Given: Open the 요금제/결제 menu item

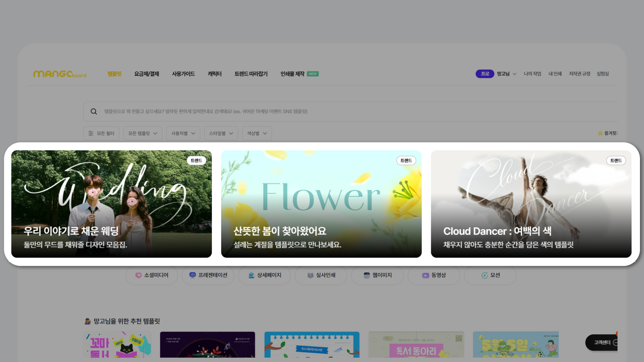Looking at the screenshot, I should click(147, 74).
